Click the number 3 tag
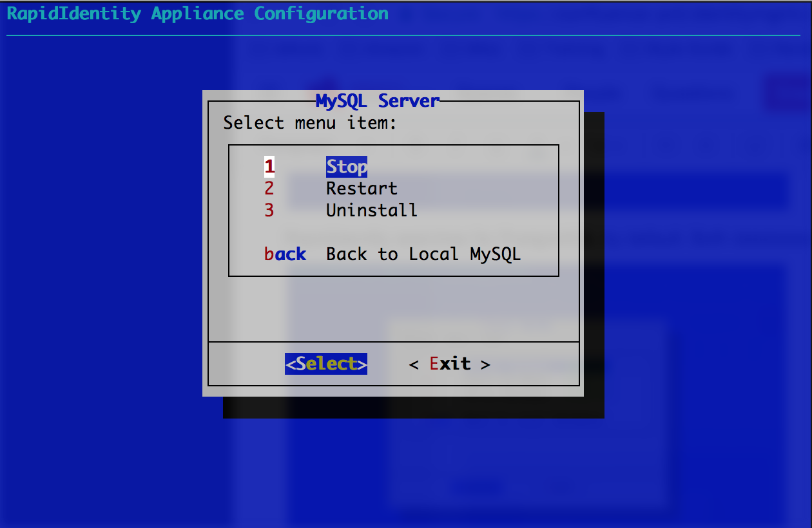 coord(269,211)
